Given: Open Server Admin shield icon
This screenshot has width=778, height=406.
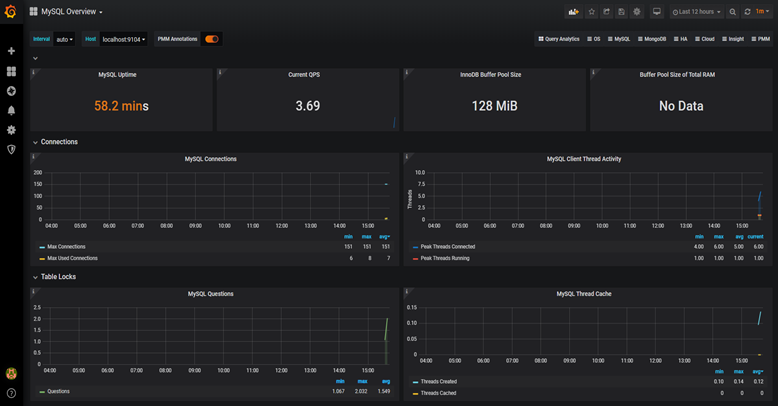Looking at the screenshot, I should pyautogui.click(x=11, y=149).
